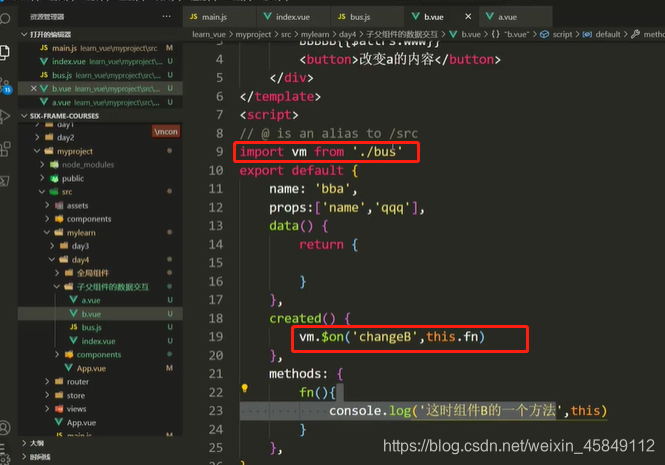Open a.vue in the file tree
The image size is (665, 465).
point(100,300)
